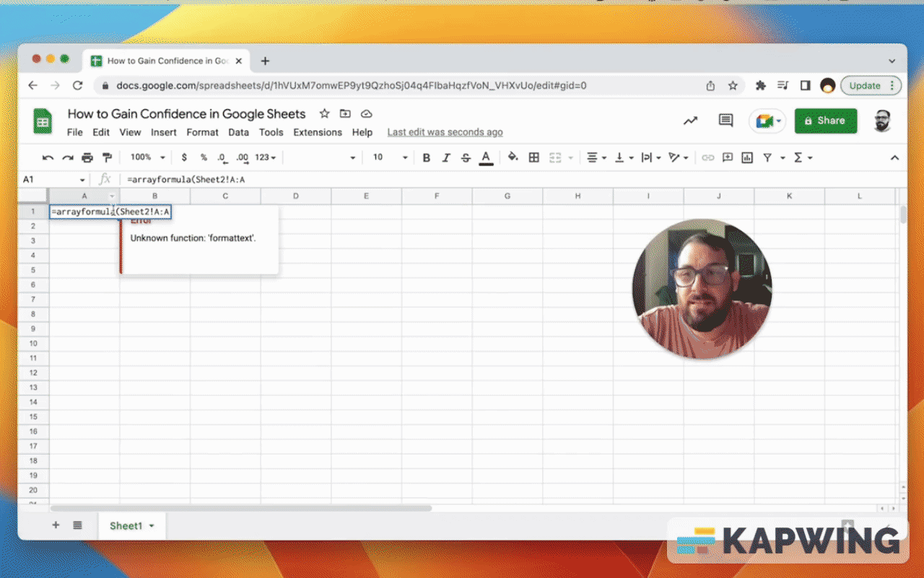Image resolution: width=924 pixels, height=578 pixels.
Task: Open the Data menu
Action: click(238, 132)
